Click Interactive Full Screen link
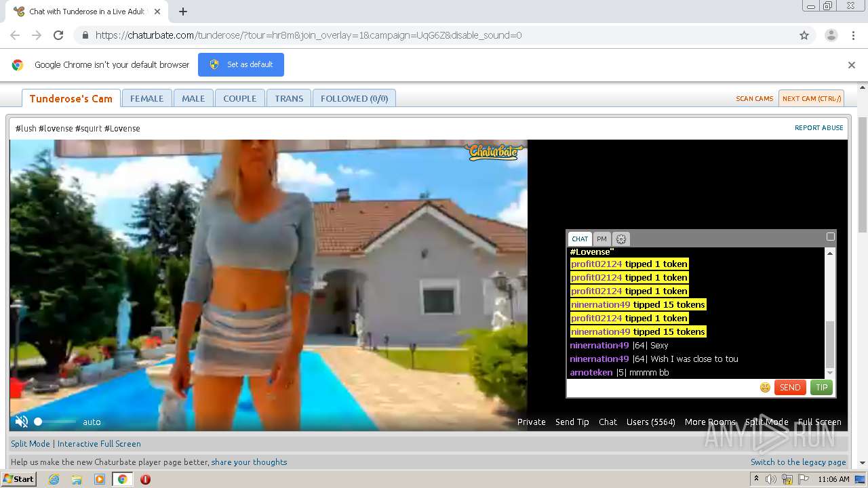 tap(99, 443)
